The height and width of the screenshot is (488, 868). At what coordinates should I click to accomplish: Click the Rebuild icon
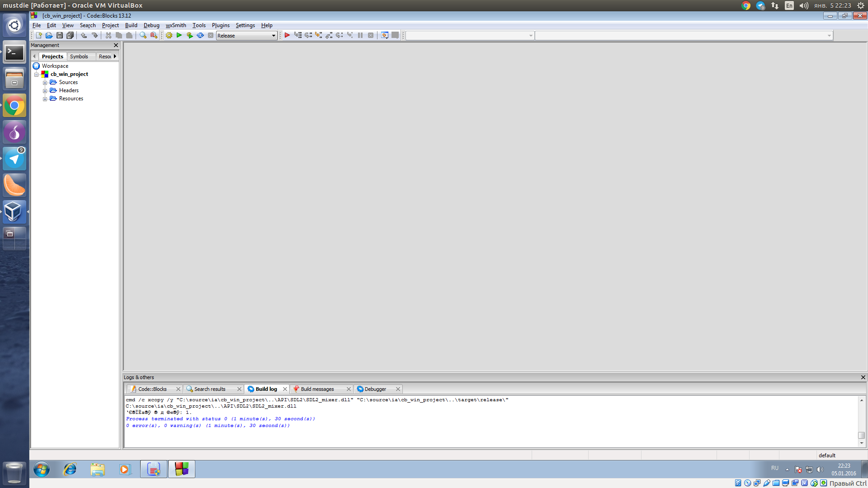[200, 35]
